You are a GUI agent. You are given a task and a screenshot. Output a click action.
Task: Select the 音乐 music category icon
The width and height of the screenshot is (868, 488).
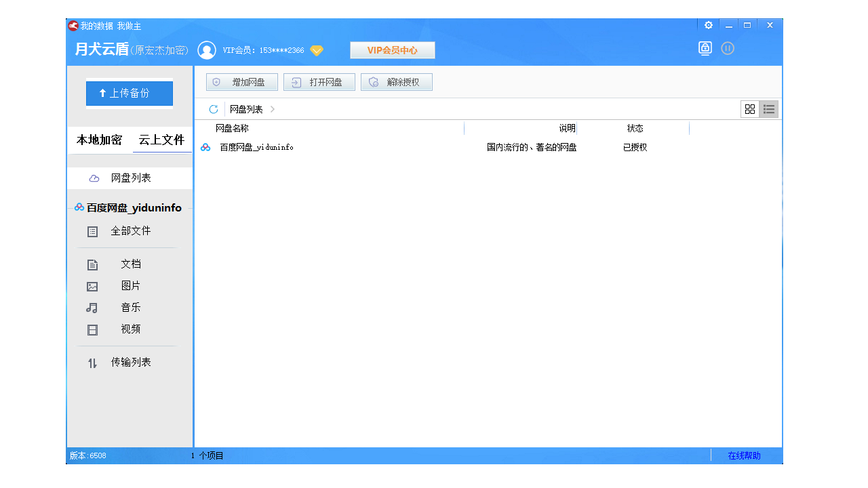tap(92, 308)
